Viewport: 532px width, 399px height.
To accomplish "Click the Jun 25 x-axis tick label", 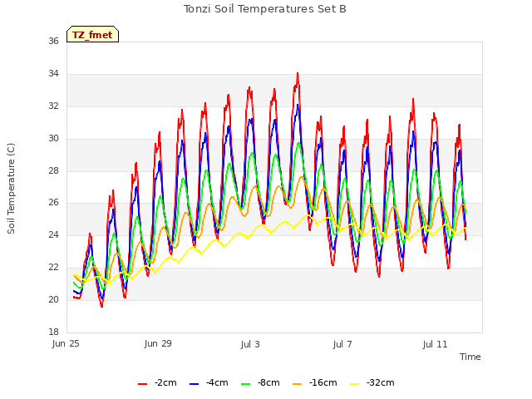I will tap(66, 343).
